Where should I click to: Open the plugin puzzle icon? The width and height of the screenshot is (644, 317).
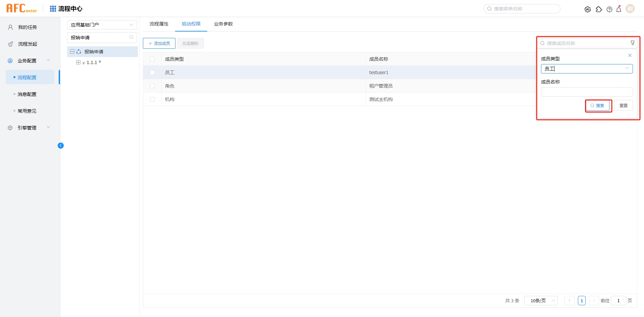click(x=599, y=9)
